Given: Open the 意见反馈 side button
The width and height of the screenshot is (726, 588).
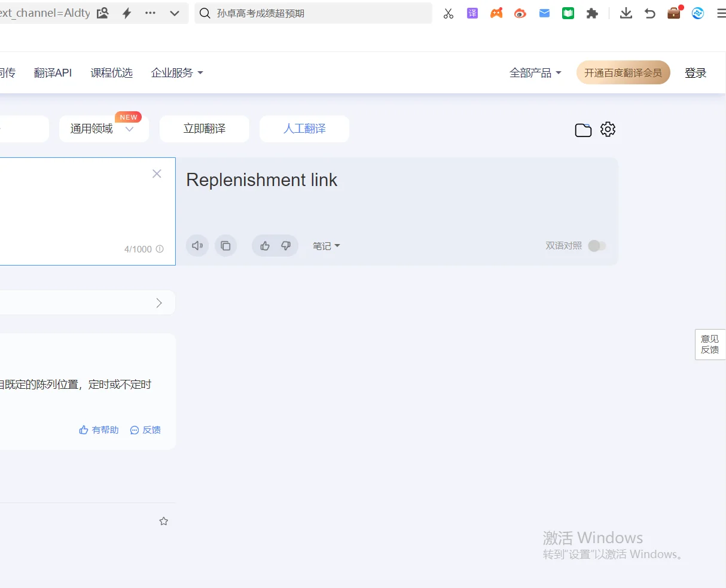Looking at the screenshot, I should pos(710,345).
